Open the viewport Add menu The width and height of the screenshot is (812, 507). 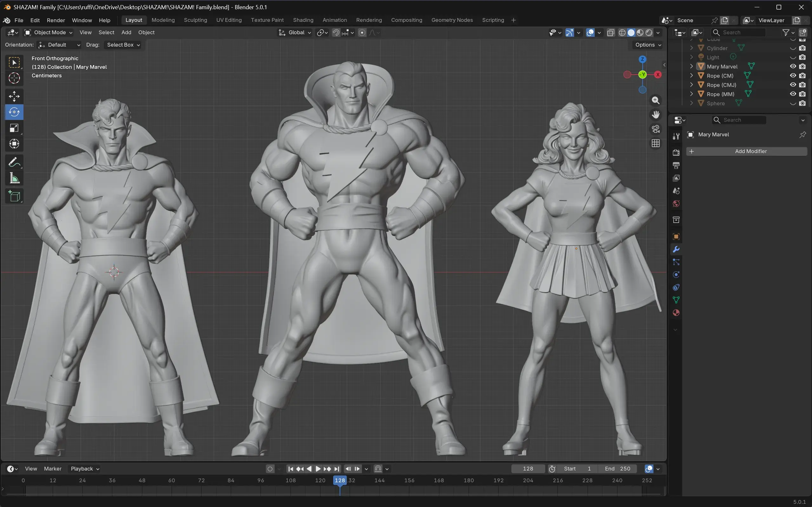point(126,33)
